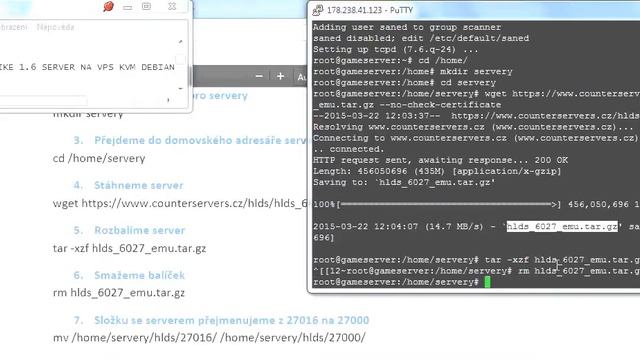This screenshot has width=640, height=360.
Task: Click terminal line 'cd /home/' in PuTTY
Action: tap(391, 60)
